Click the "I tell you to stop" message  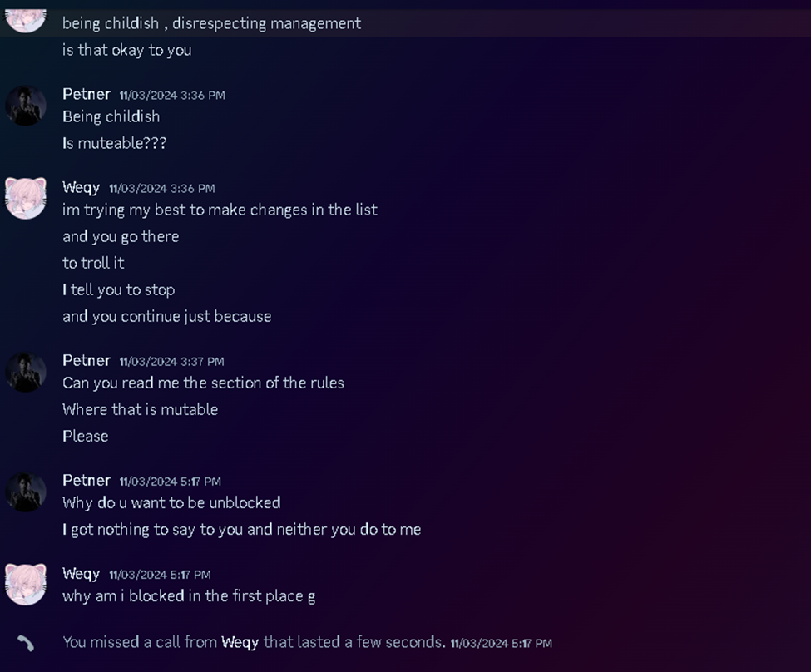coord(118,289)
